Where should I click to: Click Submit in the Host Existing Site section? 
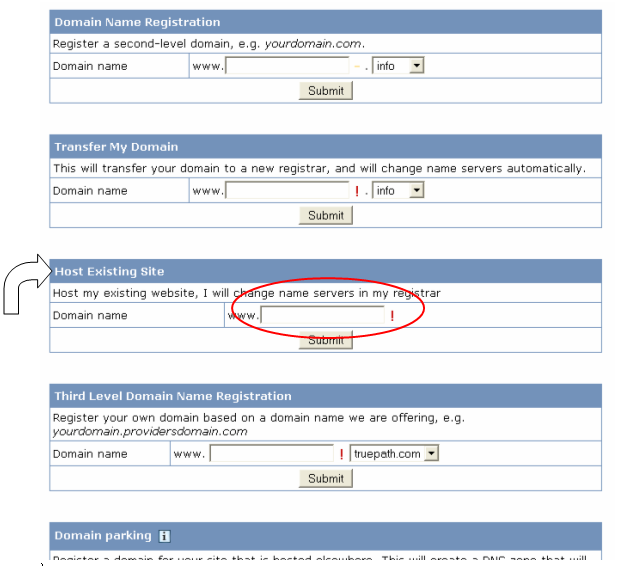point(325,340)
